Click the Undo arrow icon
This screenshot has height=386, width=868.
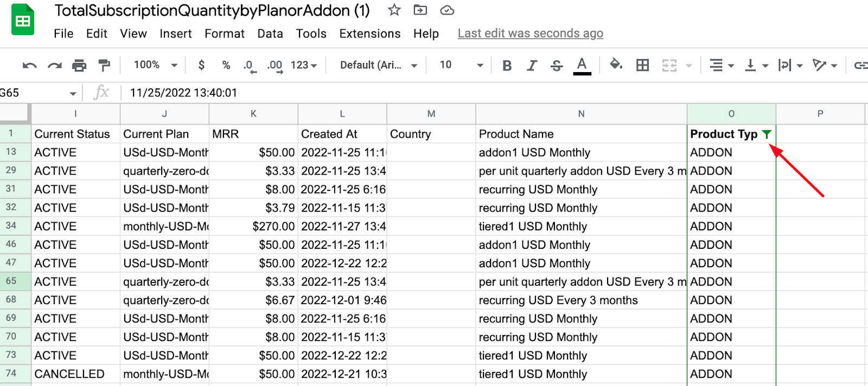coord(29,66)
